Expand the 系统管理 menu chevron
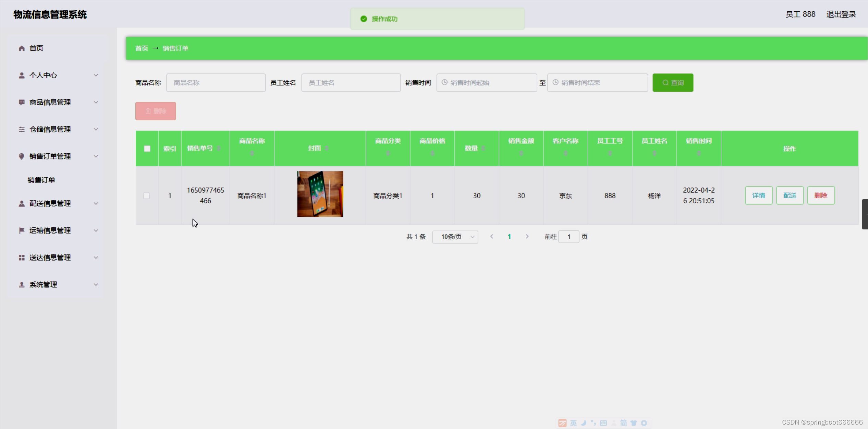868x429 pixels. [x=96, y=285]
